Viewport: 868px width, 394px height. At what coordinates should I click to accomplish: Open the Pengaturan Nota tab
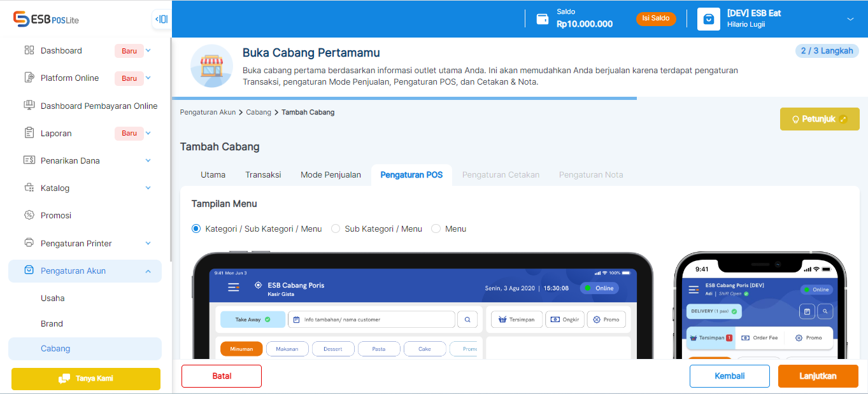pyautogui.click(x=591, y=174)
